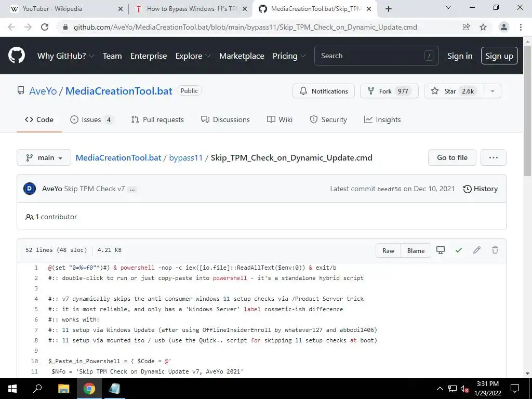Expand the Pricing menu

point(289,56)
